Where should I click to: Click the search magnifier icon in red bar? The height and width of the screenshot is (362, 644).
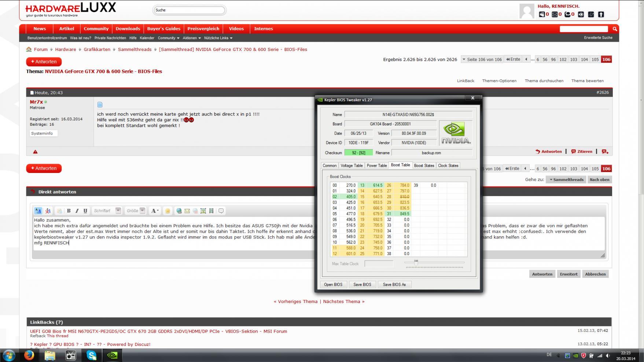tap(615, 29)
